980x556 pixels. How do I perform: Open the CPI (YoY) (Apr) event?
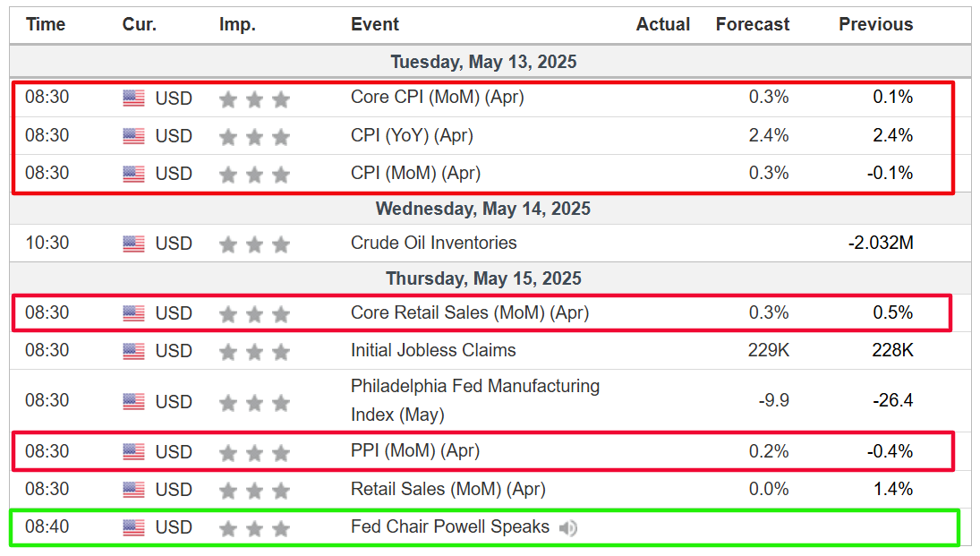pyautogui.click(x=412, y=136)
